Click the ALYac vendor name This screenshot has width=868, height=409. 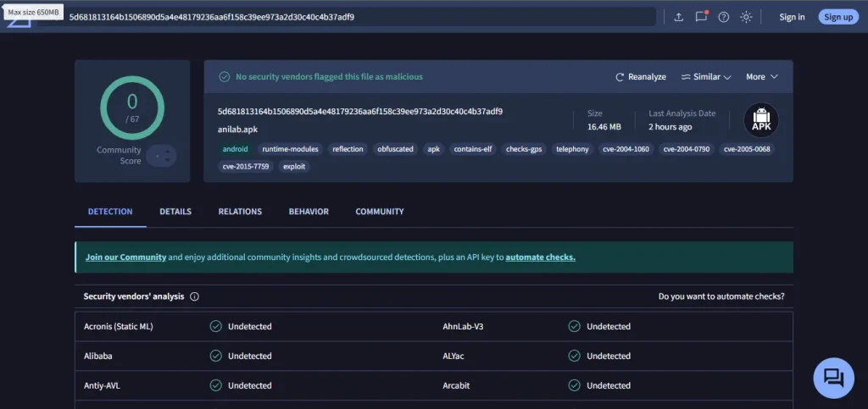click(453, 356)
